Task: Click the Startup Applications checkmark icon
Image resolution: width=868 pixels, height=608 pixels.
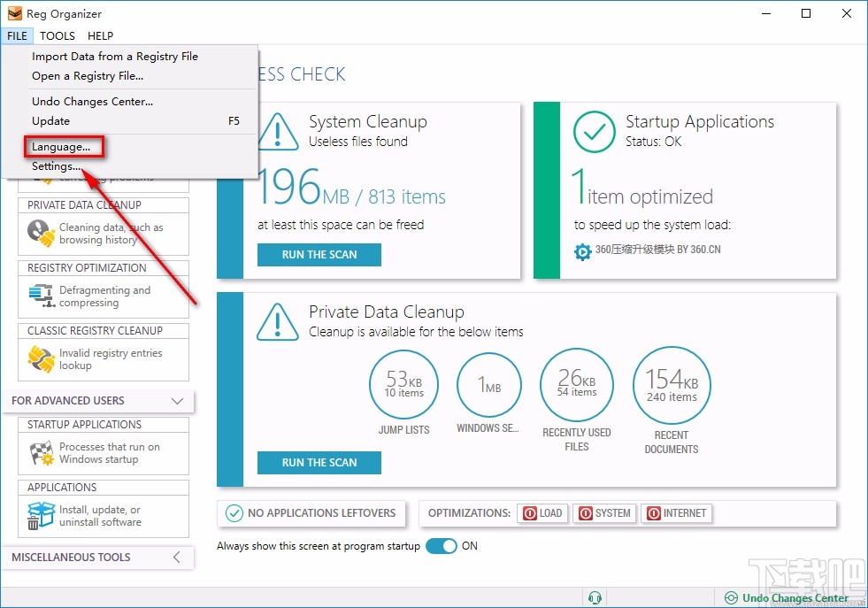Action: point(594,132)
